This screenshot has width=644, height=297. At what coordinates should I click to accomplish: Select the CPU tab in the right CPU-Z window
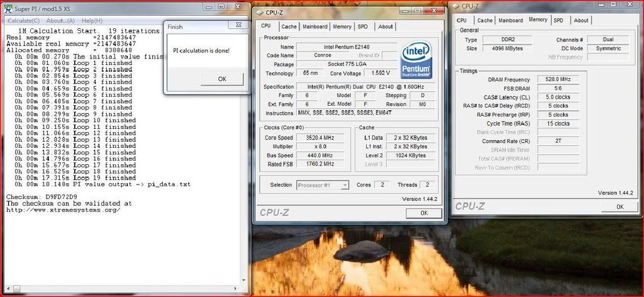[462, 20]
